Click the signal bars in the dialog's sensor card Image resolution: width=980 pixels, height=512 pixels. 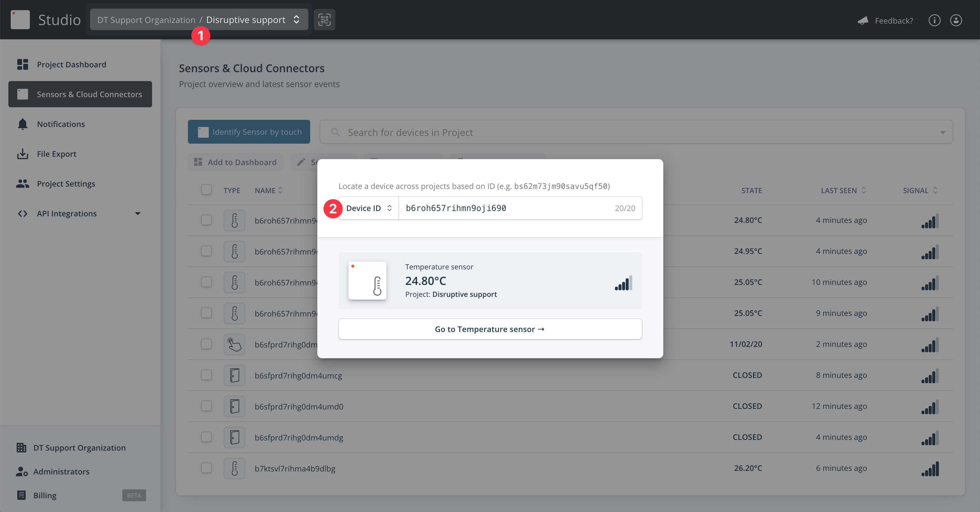(624, 283)
